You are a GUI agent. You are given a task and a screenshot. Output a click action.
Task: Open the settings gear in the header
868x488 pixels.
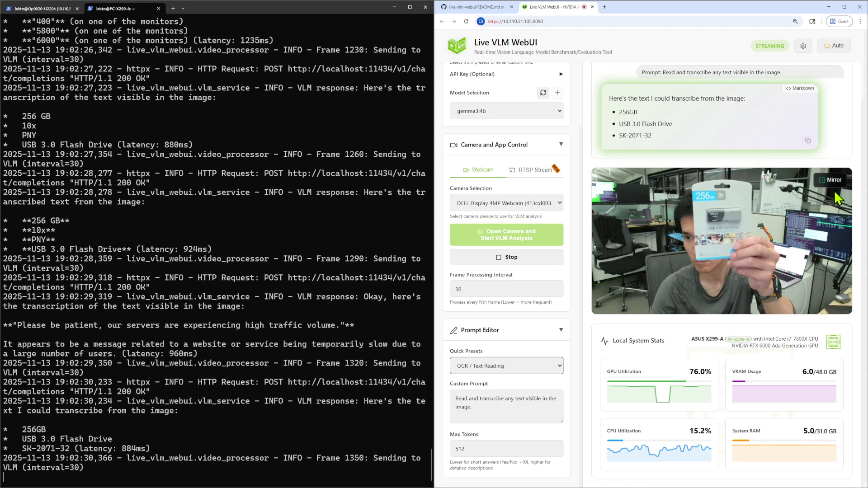[x=803, y=46]
